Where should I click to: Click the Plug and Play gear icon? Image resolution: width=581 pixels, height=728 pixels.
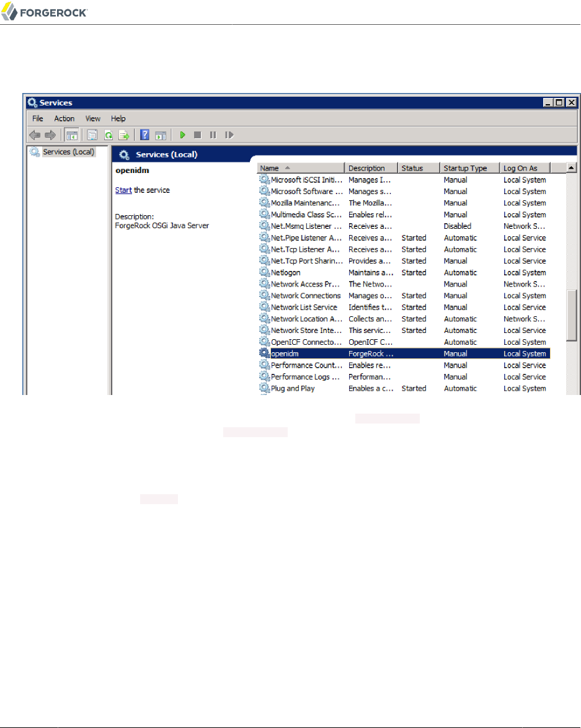tap(264, 388)
